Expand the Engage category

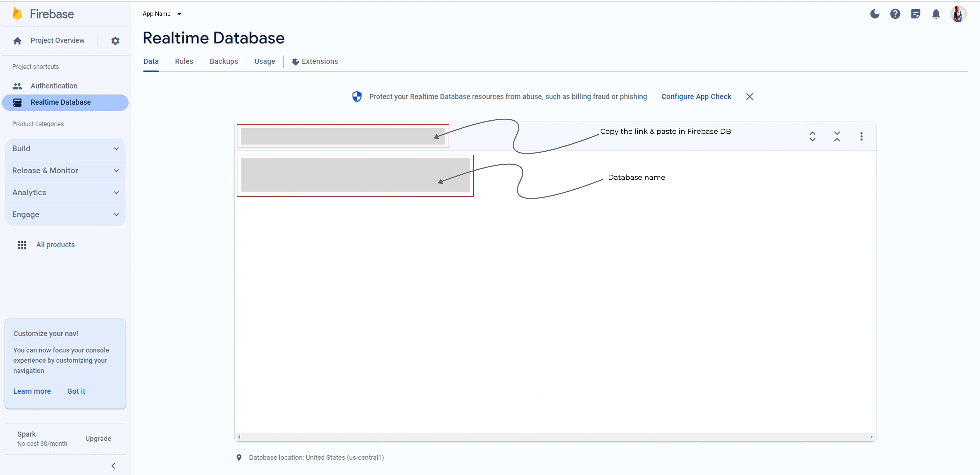(65, 215)
